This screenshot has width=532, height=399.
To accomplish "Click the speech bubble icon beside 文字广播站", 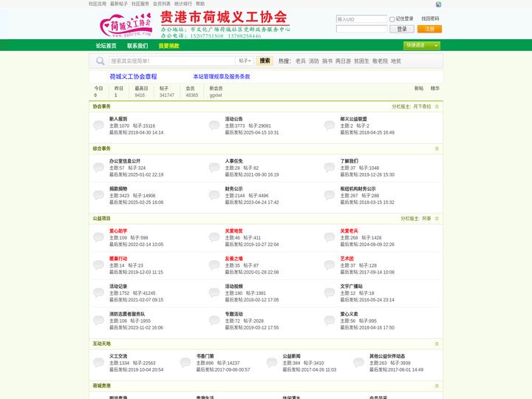I will point(330,293).
